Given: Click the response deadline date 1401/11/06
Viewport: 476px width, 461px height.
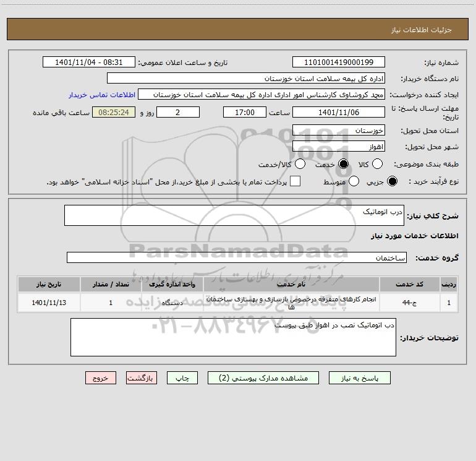Looking at the screenshot, I should click(339, 112).
